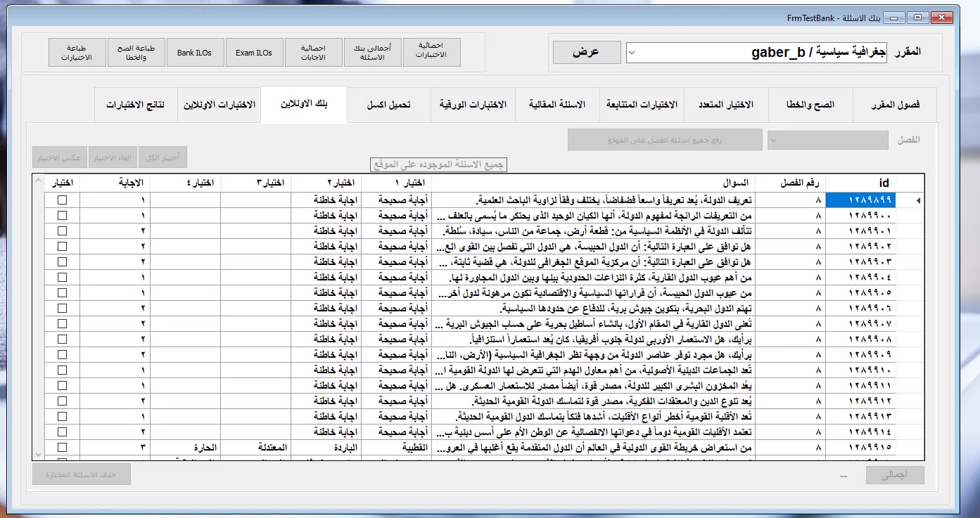Click the الغاء الاختيار button
Viewport: 980px width, 518px height.
[111, 157]
